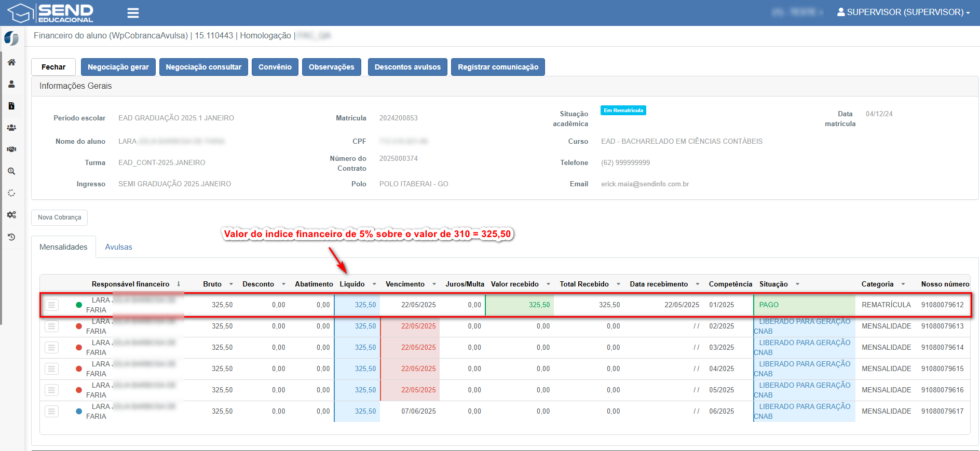Open the single user icon in sidebar
This screenshot has width=980, height=451.
11,84
